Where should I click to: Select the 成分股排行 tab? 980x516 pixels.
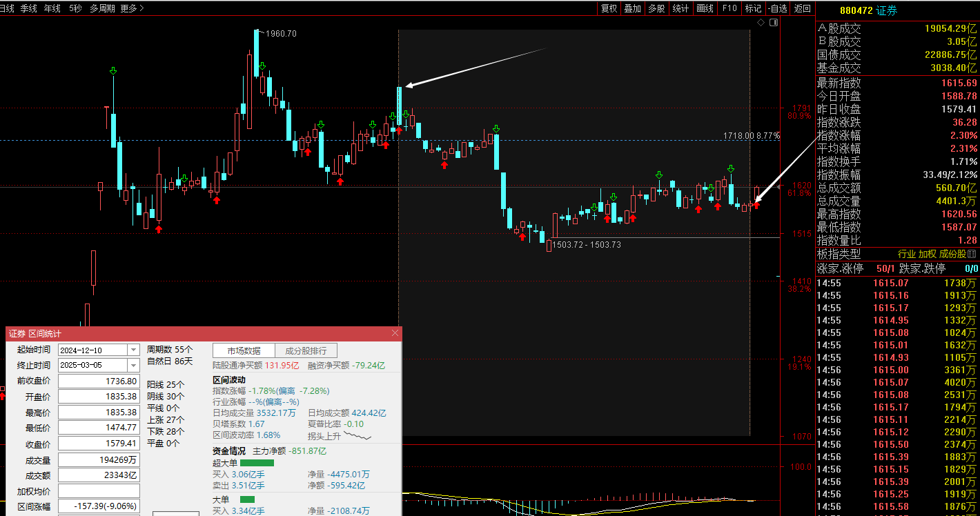pos(306,350)
